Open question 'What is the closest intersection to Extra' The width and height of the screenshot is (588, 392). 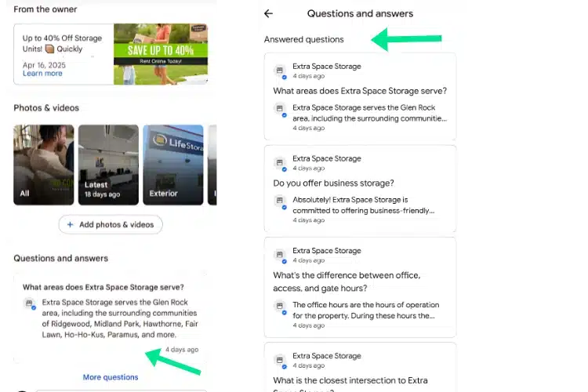[350, 384]
